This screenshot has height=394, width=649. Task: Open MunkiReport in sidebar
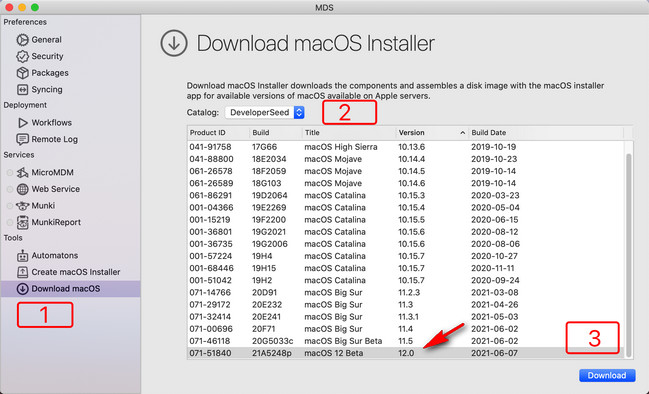pos(56,222)
